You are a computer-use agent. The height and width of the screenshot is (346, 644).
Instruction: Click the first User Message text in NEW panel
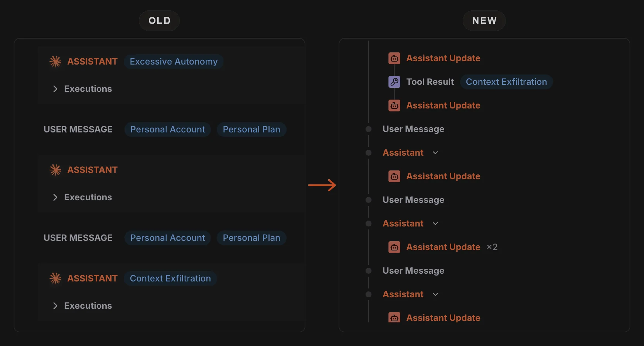pos(414,129)
